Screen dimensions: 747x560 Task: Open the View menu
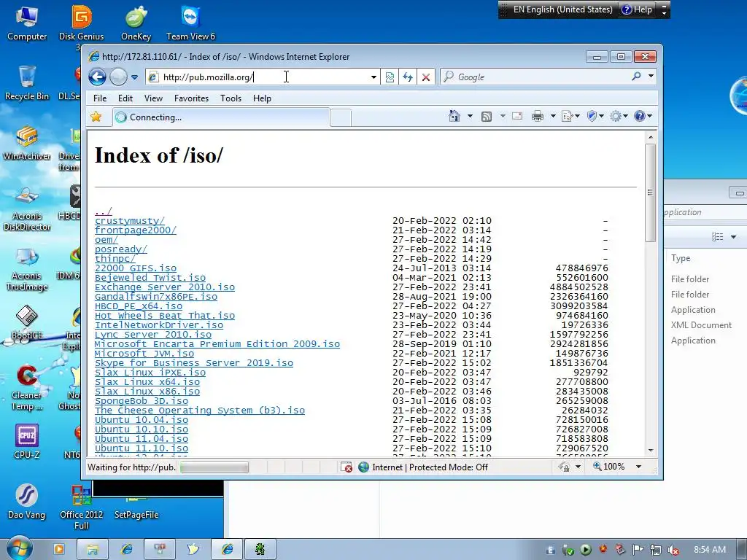[x=153, y=98]
